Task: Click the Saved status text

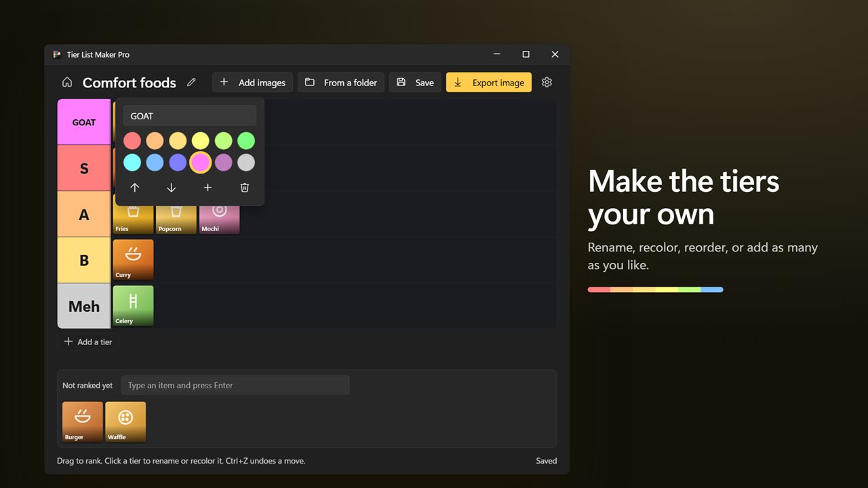Action: pyautogui.click(x=546, y=461)
